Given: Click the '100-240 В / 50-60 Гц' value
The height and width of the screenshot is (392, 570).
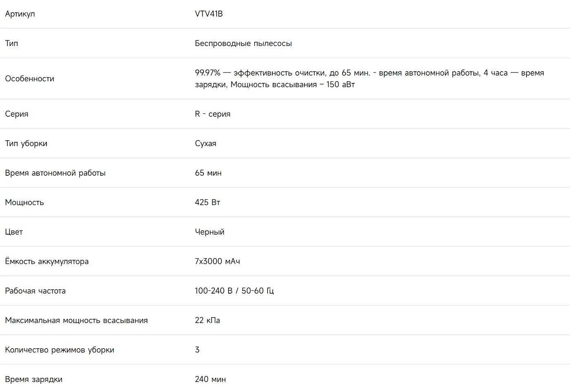Looking at the screenshot, I should (235, 291).
